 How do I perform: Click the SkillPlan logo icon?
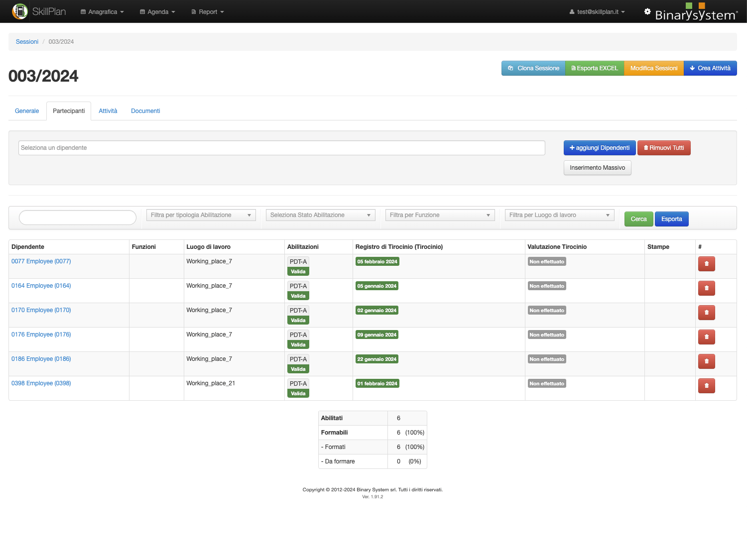[20, 11]
